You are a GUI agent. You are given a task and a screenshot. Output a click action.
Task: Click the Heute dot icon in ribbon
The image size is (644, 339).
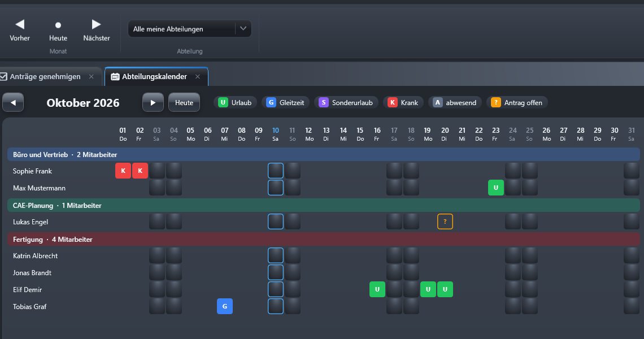58,25
